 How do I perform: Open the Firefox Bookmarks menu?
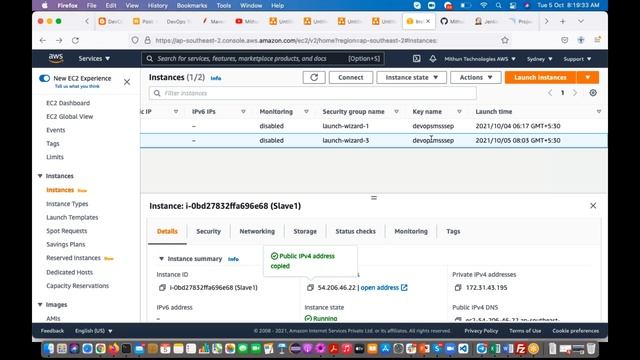pos(192,5)
